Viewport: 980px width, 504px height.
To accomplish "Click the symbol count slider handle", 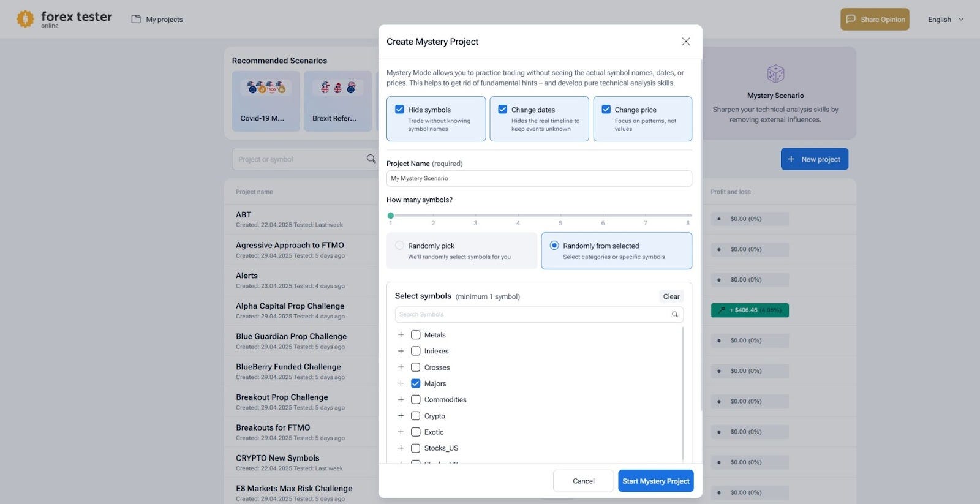I will pos(391,216).
